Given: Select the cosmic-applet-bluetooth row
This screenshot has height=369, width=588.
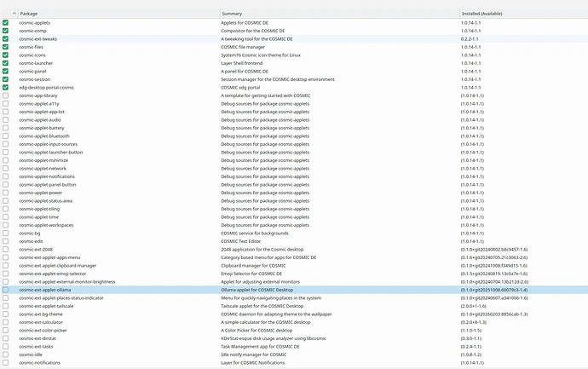Looking at the screenshot, I should [x=294, y=136].
